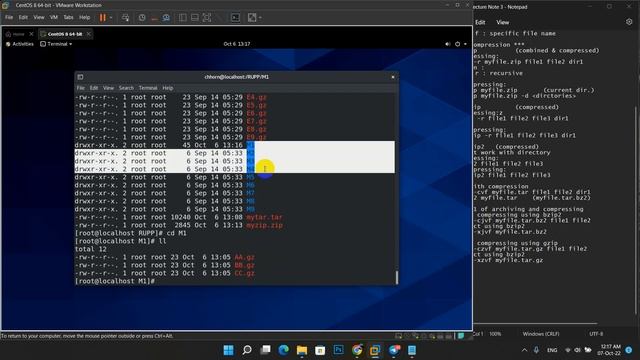Click the AA.gz filename in terminal
The height and width of the screenshot is (360, 640).
tap(244, 257)
